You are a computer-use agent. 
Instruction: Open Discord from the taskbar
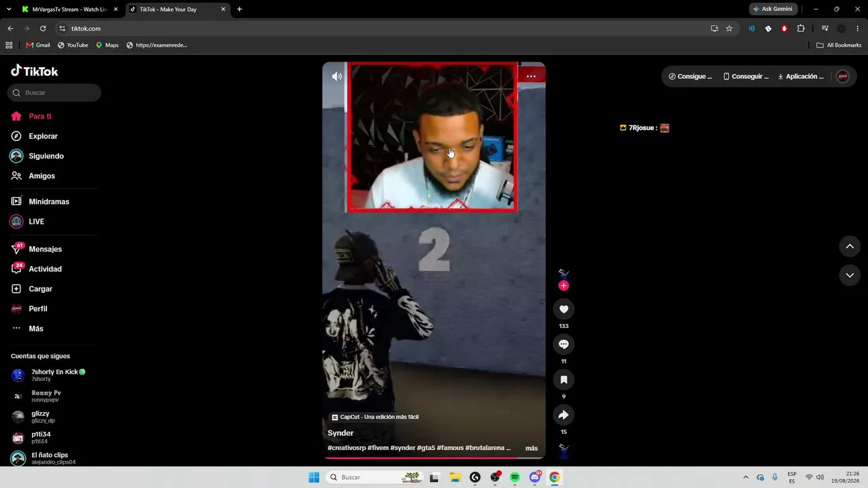click(x=535, y=477)
